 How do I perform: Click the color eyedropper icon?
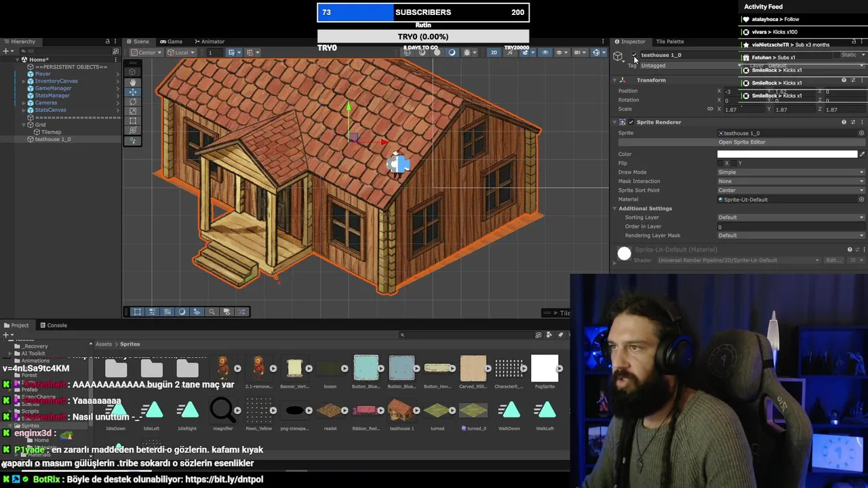[x=862, y=154]
